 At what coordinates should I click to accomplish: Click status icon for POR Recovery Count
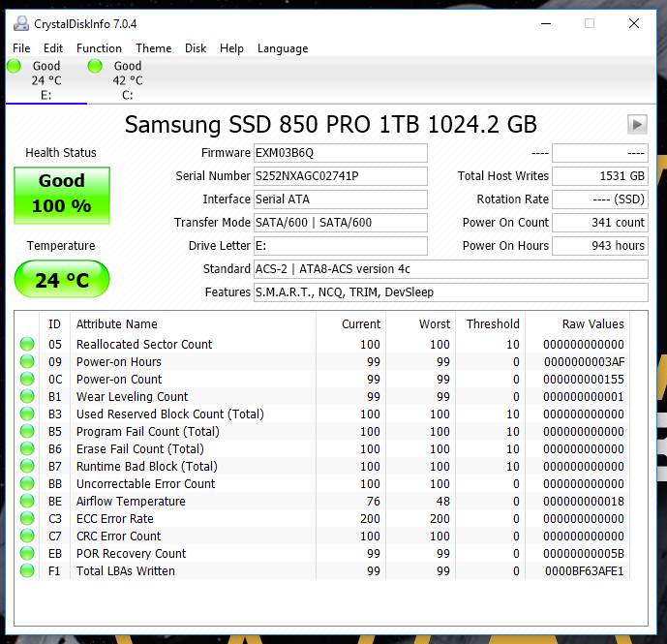(27, 553)
